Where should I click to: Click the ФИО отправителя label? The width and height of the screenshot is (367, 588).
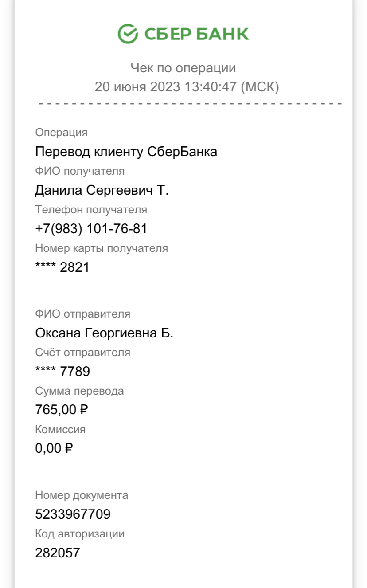pos(82,314)
